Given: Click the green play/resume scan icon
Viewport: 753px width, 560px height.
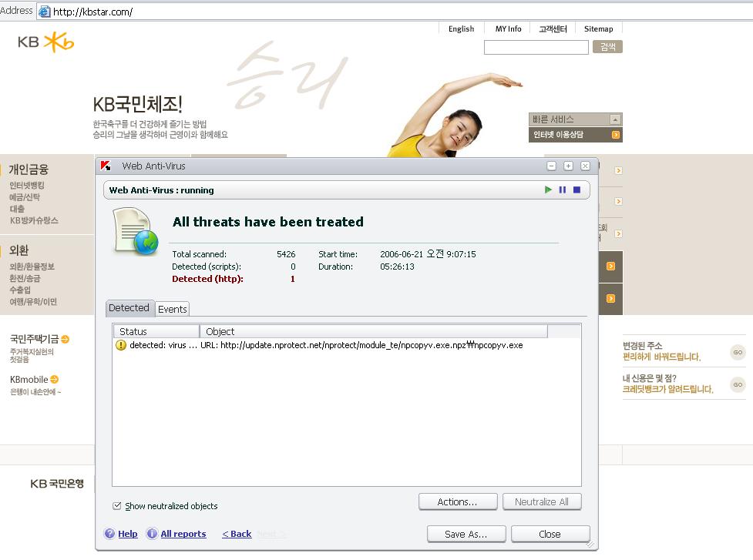Looking at the screenshot, I should 548,189.
